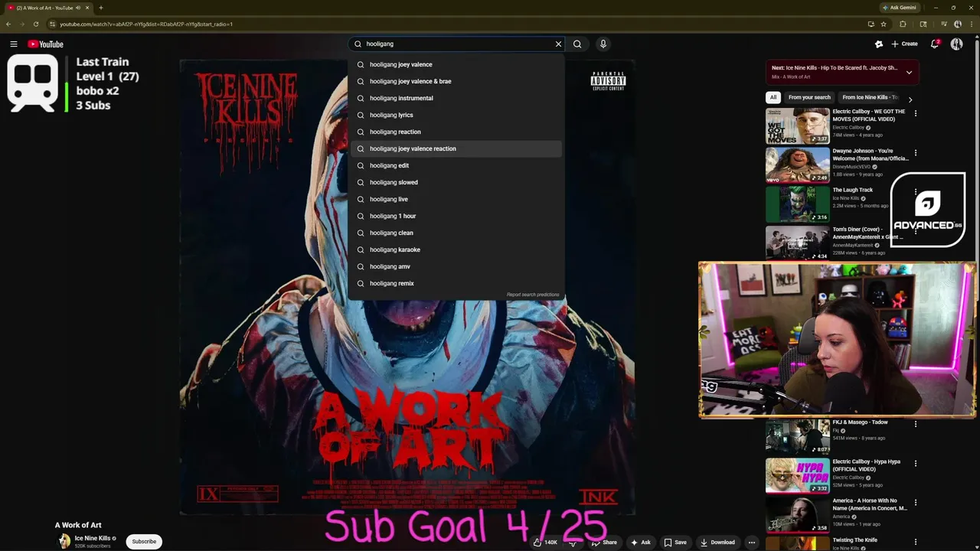
Task: Open three-dot menu for Dwayne Johnson video
Action: (x=915, y=153)
